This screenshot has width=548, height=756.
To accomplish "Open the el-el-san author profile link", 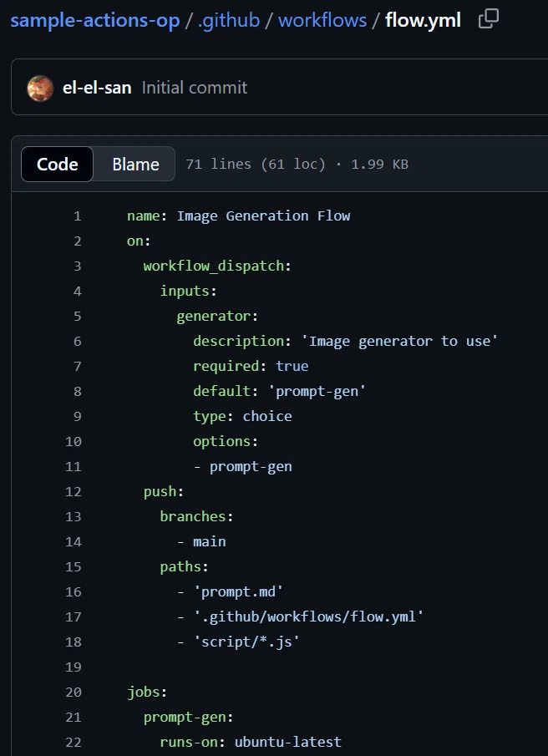I will point(97,88).
